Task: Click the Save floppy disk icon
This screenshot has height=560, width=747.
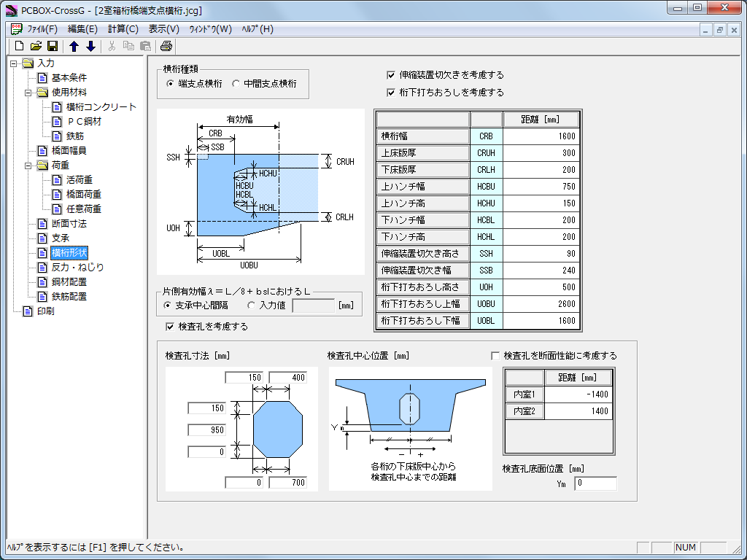Action: [52, 47]
